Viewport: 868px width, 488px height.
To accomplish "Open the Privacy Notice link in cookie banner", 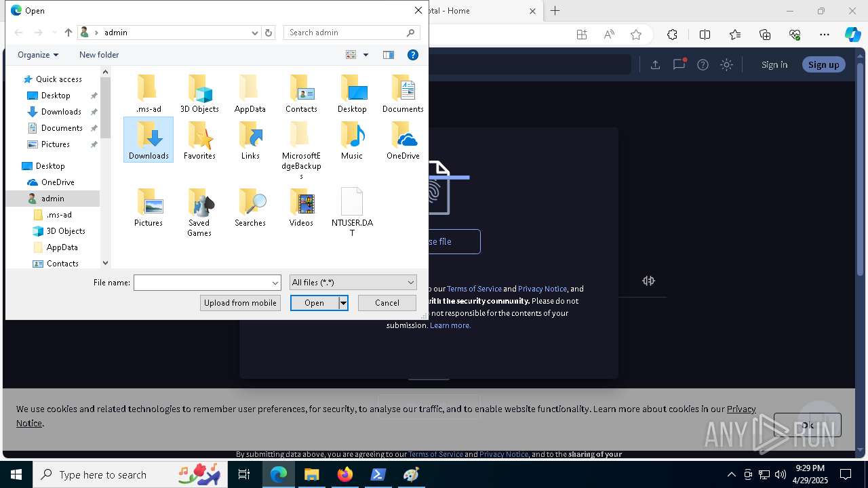I will coord(741,409).
